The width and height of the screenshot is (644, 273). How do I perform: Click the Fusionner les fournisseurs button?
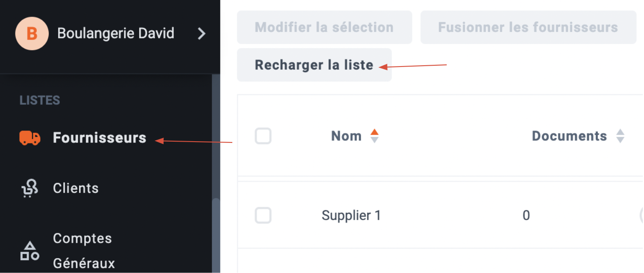[528, 27]
